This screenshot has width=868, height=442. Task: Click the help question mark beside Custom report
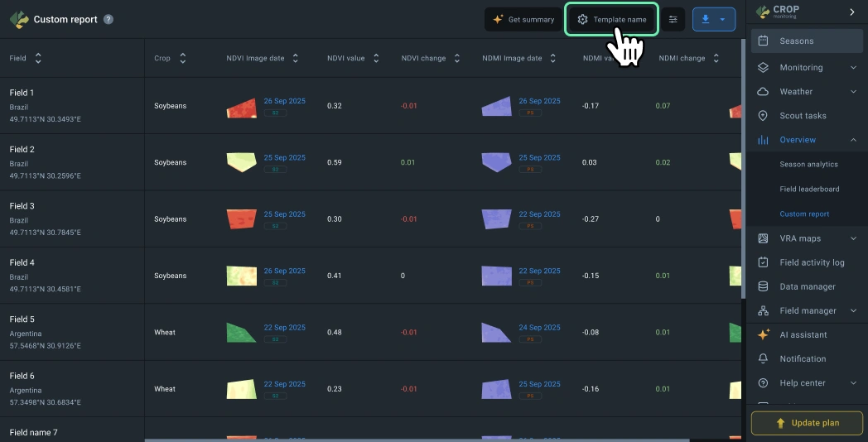[108, 19]
